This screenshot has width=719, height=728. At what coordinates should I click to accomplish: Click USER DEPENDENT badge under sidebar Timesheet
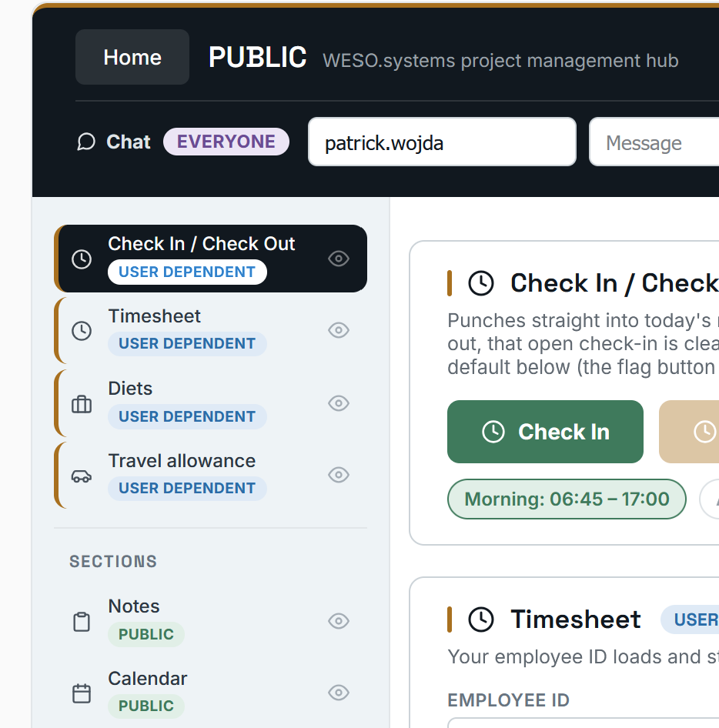(x=187, y=343)
